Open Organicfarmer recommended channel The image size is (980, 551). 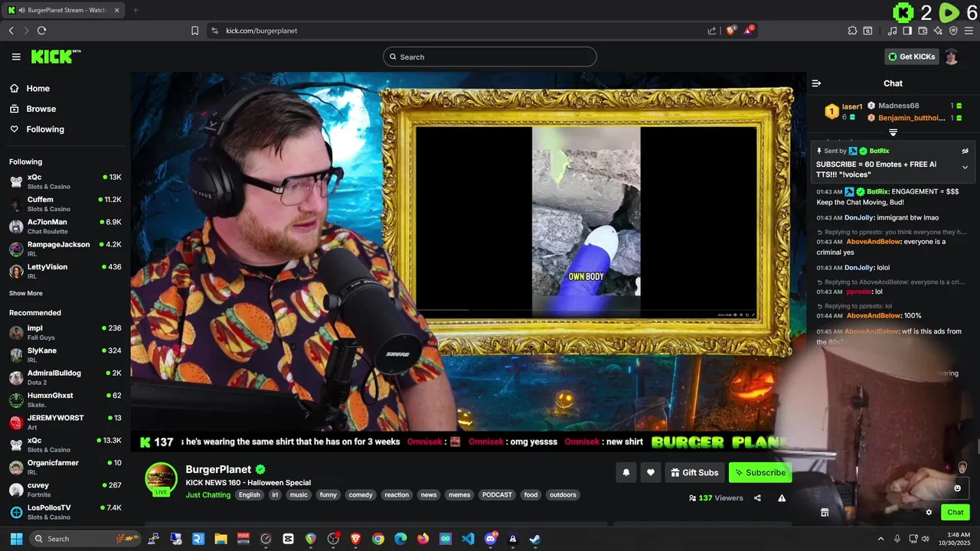tap(65, 467)
